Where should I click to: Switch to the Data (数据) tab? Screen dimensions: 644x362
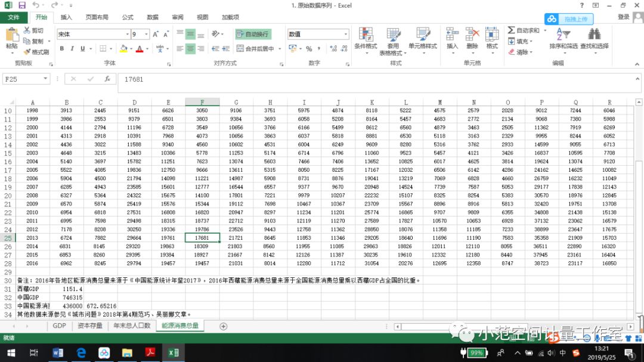coord(153,17)
